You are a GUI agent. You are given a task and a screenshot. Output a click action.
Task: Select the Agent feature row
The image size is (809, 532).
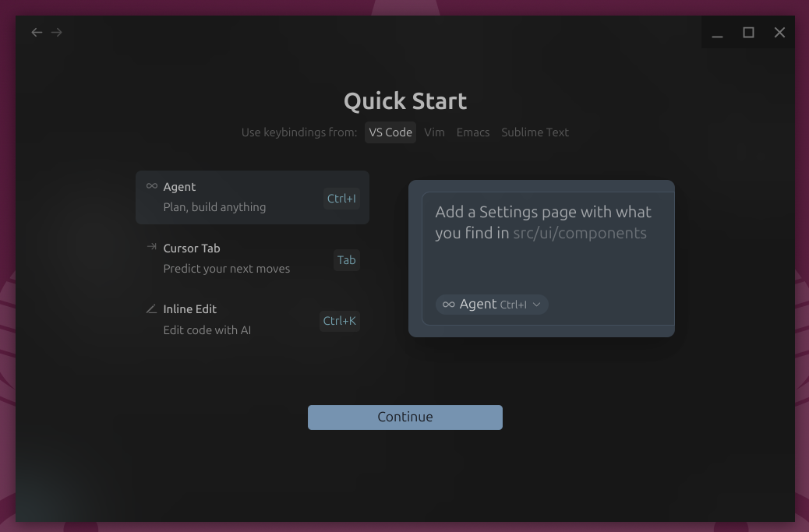click(x=253, y=197)
